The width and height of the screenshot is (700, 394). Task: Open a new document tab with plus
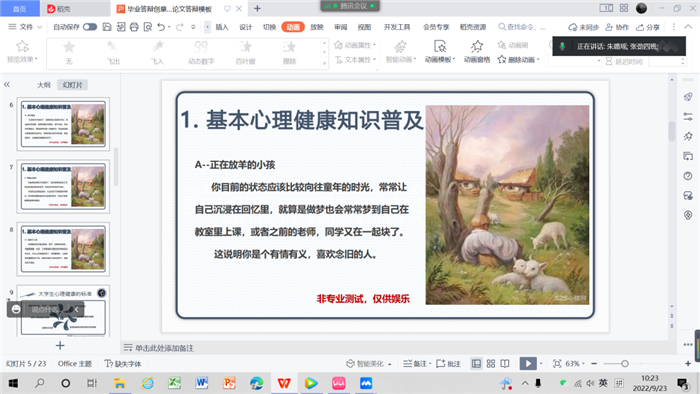click(258, 8)
